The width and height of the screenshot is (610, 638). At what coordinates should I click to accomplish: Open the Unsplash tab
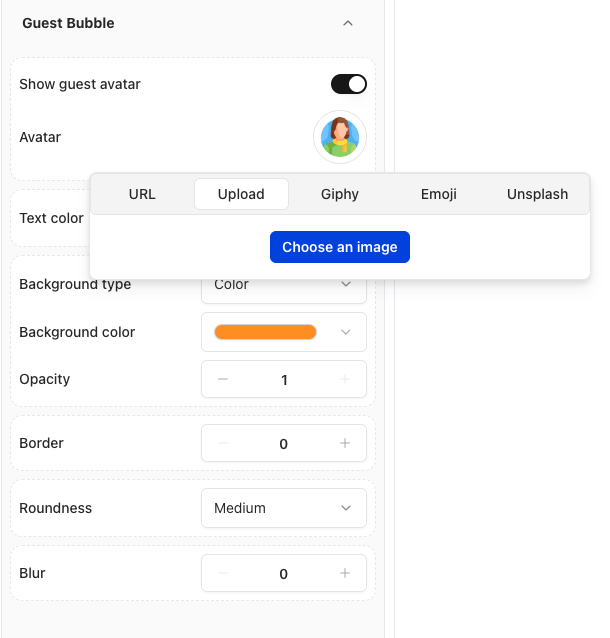pos(537,194)
